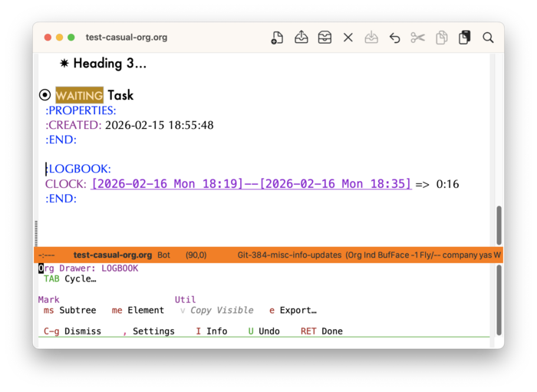Click the Paste clipboard toolbar icon

pos(464,38)
